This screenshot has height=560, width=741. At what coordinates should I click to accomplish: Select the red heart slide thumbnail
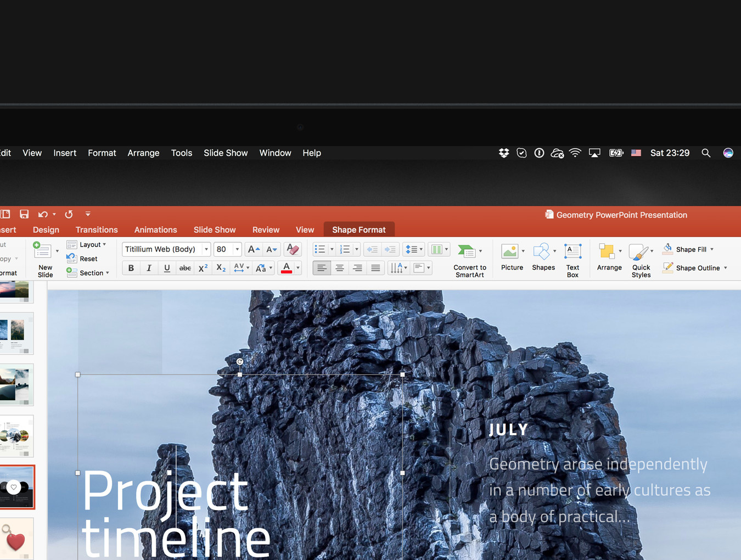(x=16, y=539)
